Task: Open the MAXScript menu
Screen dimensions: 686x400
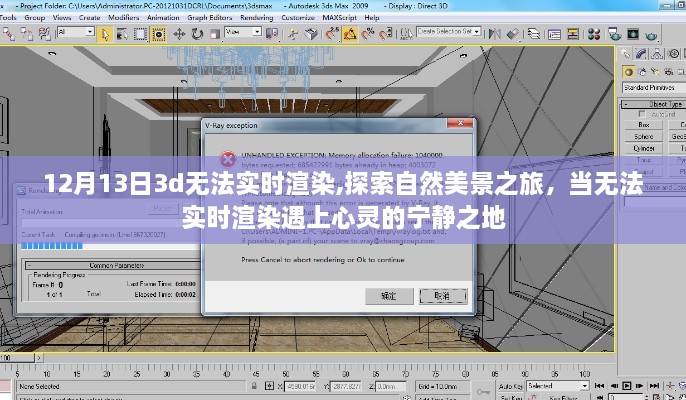Action: coord(340,18)
